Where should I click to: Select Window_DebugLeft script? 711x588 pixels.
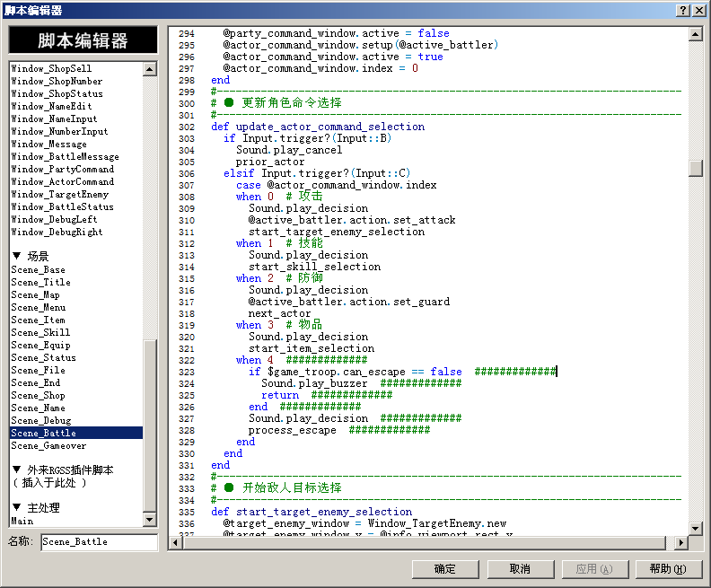54,220
